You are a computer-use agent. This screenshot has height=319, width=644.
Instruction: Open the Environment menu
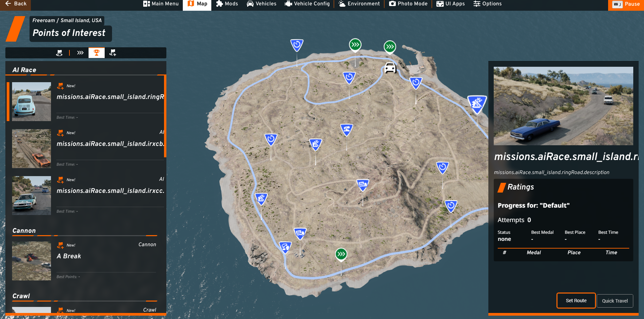point(359,4)
